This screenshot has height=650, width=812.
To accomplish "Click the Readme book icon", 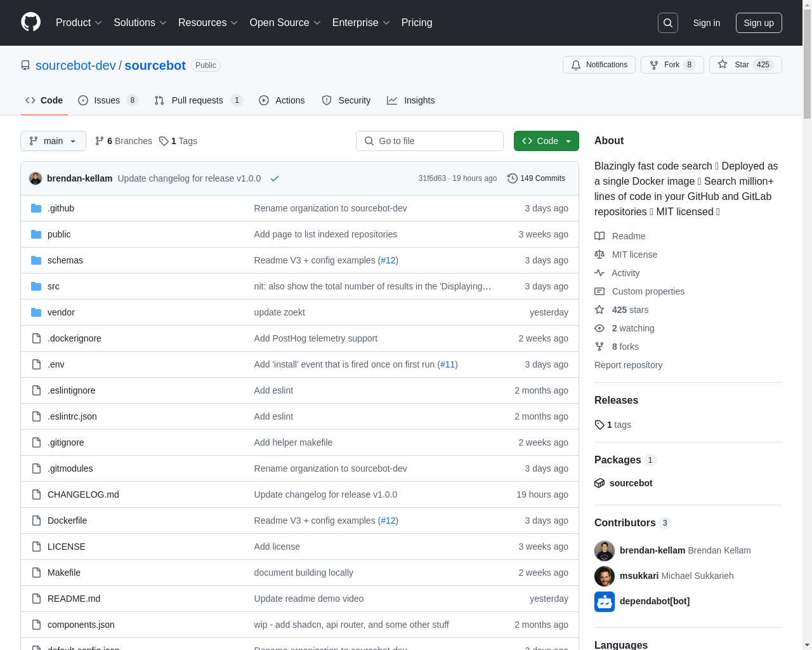I will click(x=599, y=236).
